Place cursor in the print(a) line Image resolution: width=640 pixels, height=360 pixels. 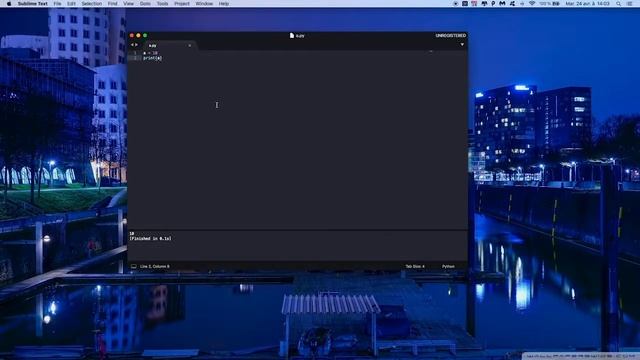coord(152,58)
